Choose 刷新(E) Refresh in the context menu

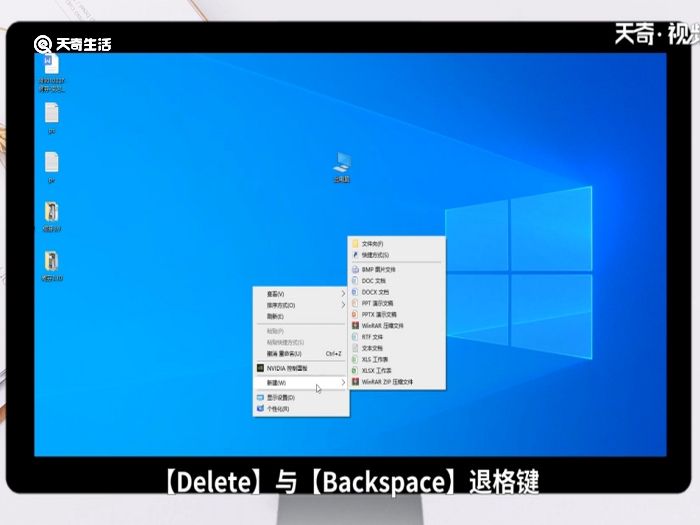[x=301, y=316]
